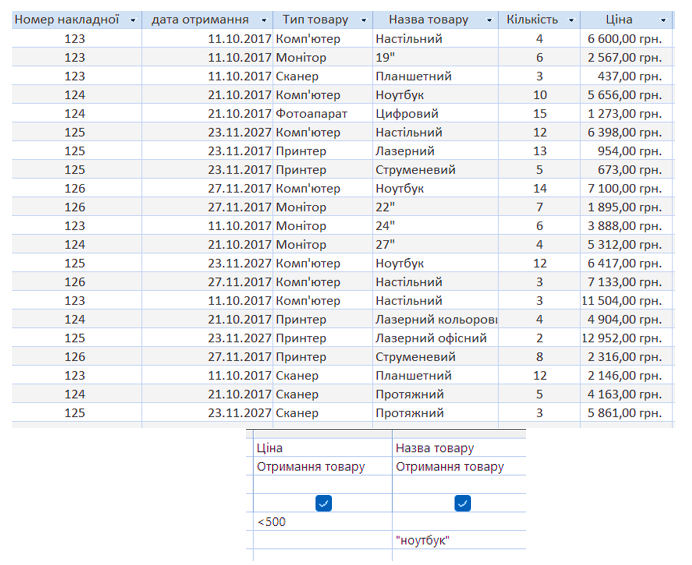
Task: Click the <500 criteria cell
Action: tap(322, 522)
